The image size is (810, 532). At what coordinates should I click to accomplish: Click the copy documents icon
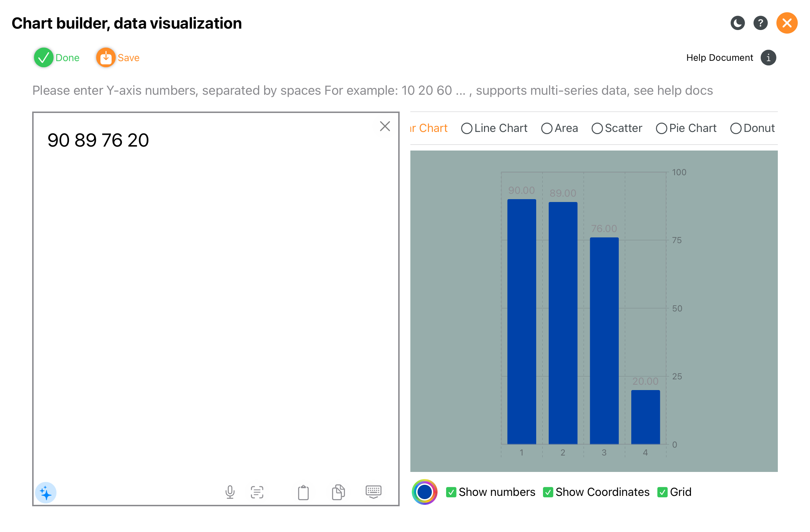click(x=338, y=492)
